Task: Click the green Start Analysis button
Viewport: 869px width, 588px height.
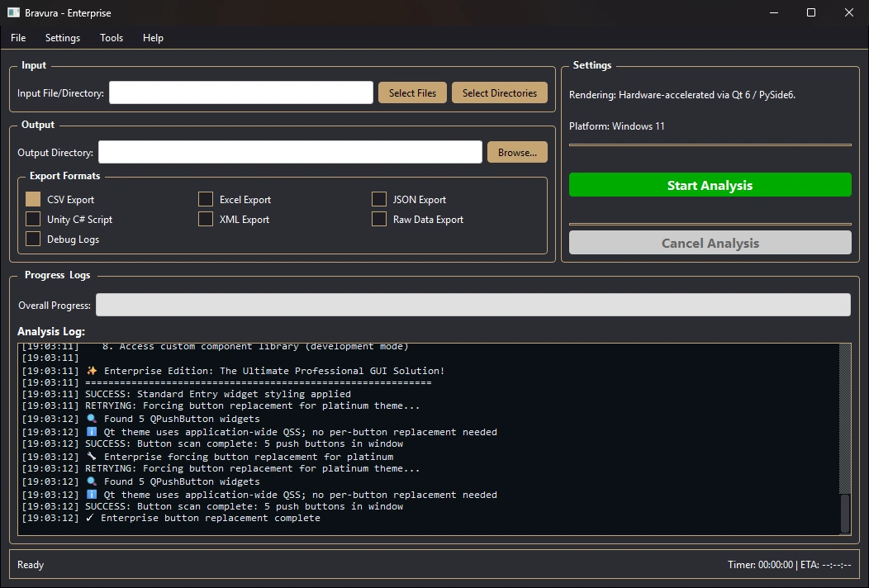Action: click(x=710, y=184)
